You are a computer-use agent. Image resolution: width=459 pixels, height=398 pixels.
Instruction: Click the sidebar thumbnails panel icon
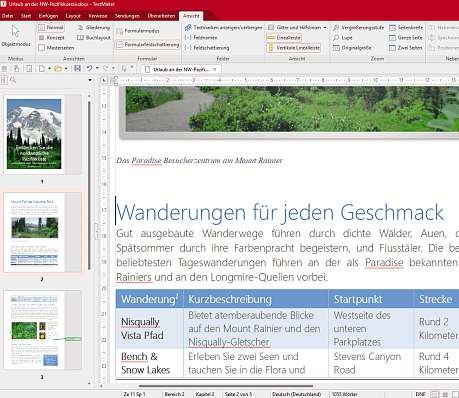[x=4, y=80]
